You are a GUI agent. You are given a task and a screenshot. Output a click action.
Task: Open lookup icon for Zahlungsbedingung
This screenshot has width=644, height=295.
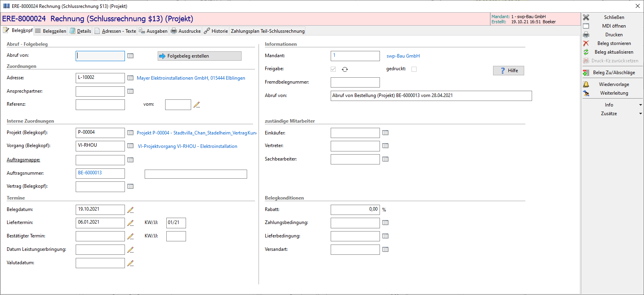pyautogui.click(x=385, y=223)
